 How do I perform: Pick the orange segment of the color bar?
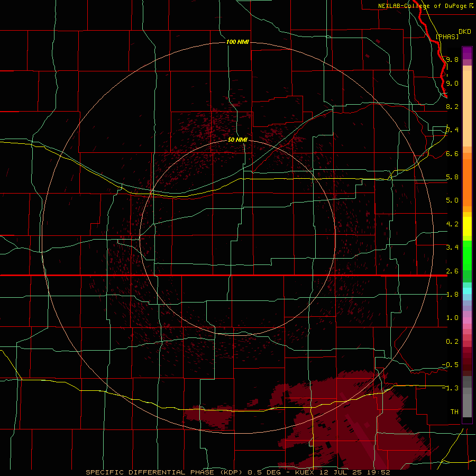467,182
